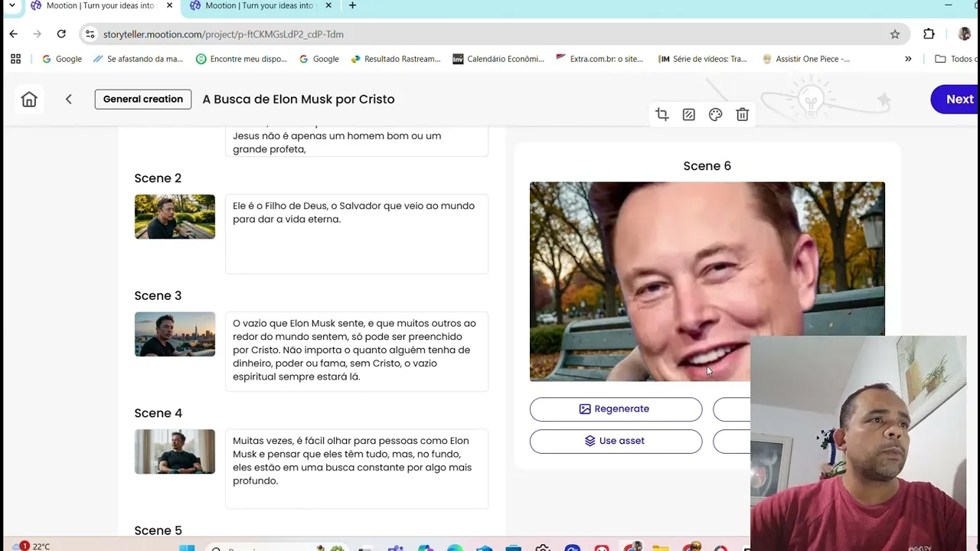Open the 'Se afastando da ma...' bookmark

tap(138, 59)
